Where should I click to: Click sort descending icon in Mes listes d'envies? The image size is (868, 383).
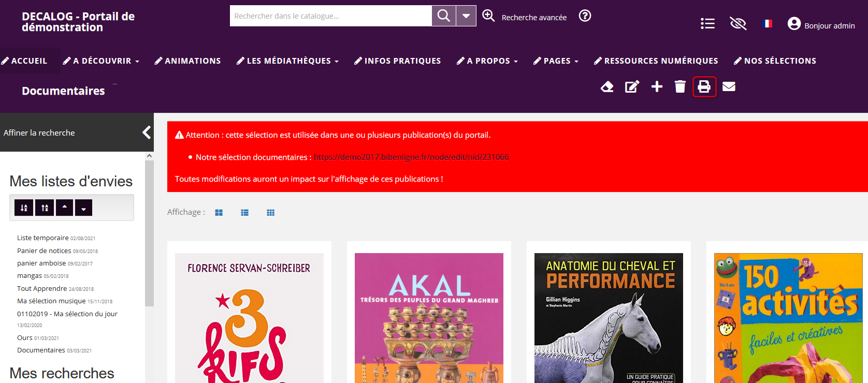(x=24, y=208)
